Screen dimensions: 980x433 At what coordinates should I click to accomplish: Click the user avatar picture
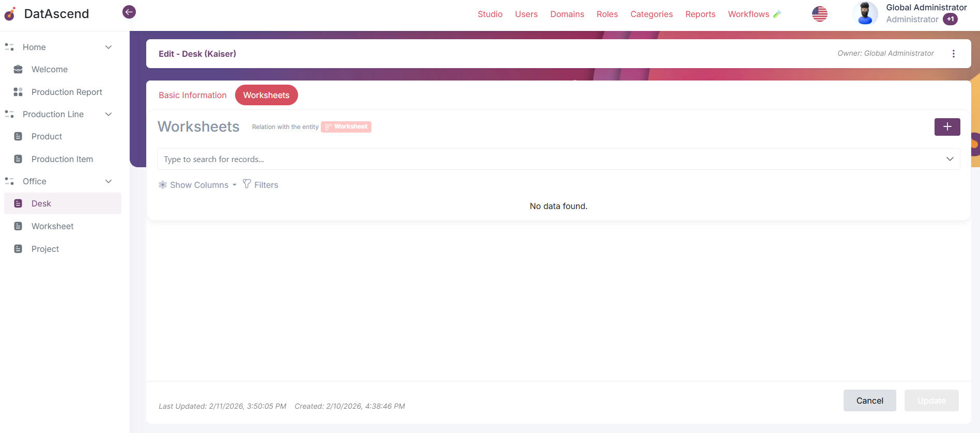tap(865, 13)
